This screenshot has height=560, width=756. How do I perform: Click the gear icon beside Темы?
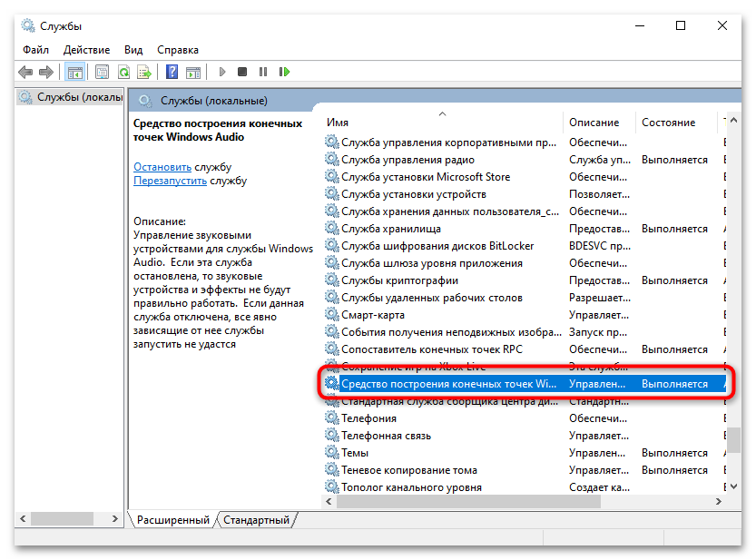click(x=332, y=452)
